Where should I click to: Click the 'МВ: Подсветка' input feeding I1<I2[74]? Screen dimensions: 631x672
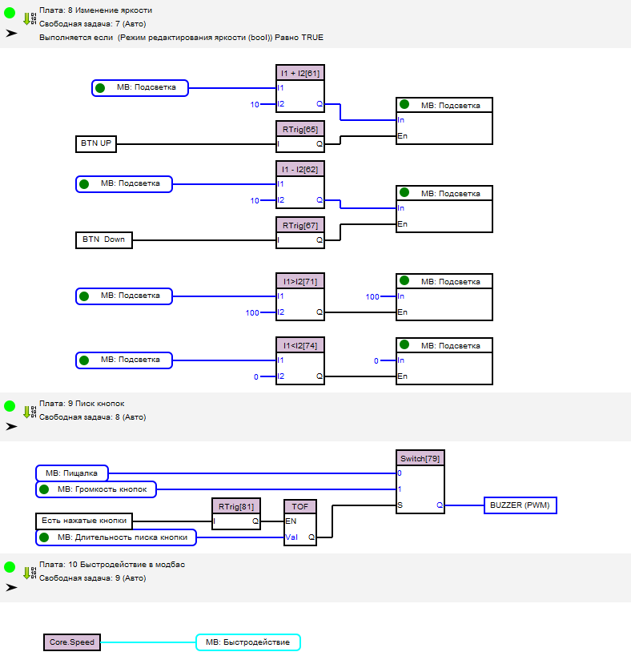124,360
